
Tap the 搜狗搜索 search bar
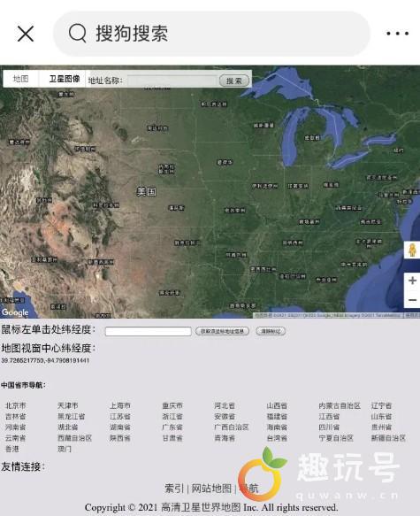211,34
